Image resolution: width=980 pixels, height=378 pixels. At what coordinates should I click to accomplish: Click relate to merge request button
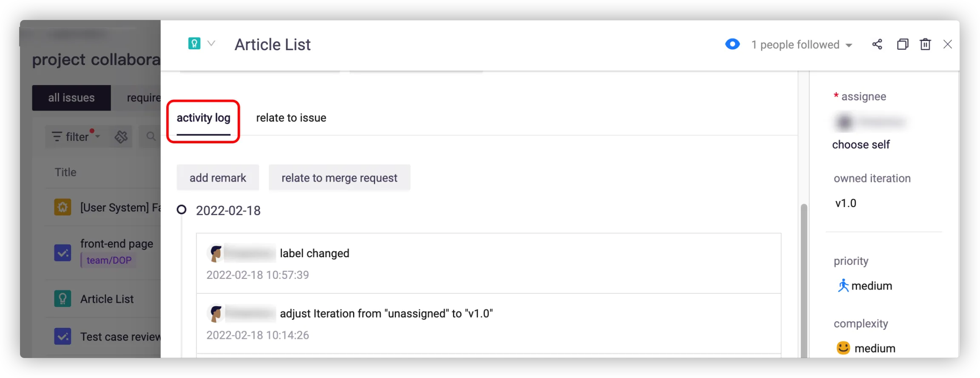339,178
